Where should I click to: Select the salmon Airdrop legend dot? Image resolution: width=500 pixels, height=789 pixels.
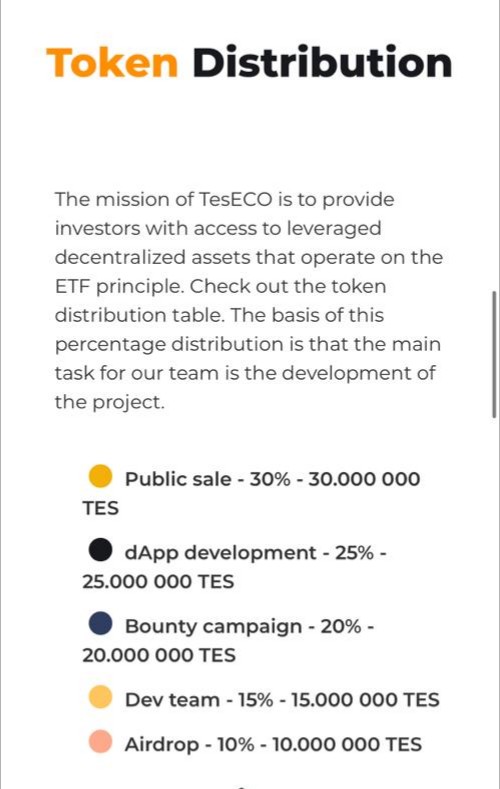tap(100, 742)
